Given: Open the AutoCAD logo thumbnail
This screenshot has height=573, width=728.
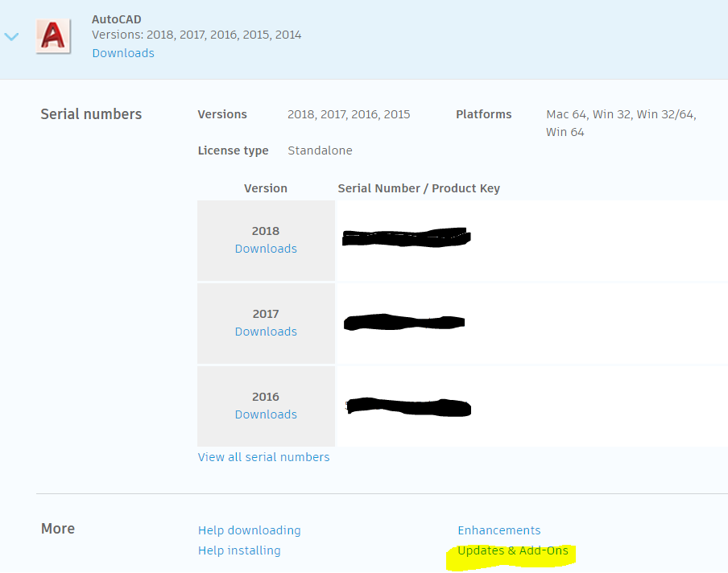Looking at the screenshot, I should 52,36.
